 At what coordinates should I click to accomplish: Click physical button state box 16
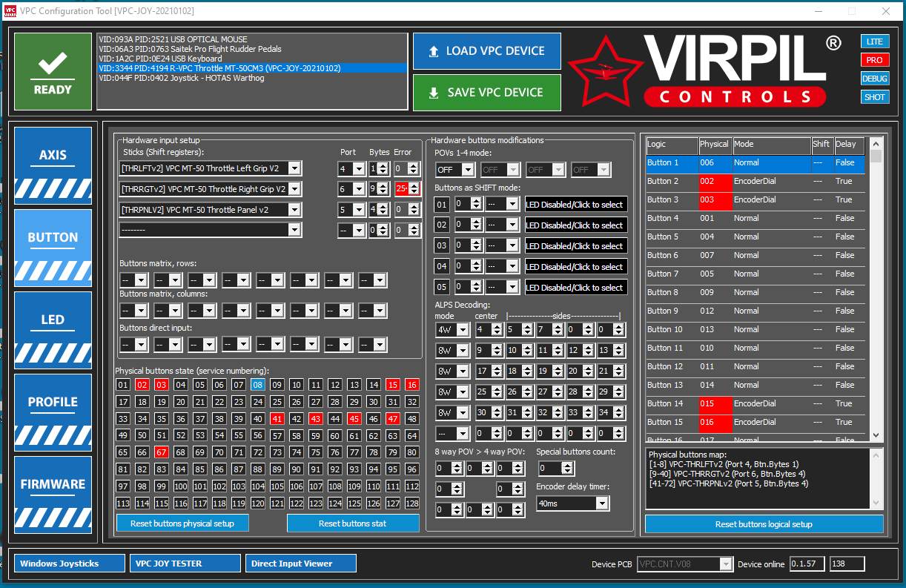click(412, 384)
